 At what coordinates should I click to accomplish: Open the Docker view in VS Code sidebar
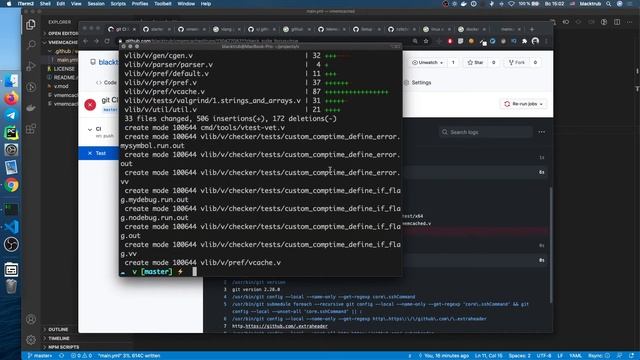[31, 108]
